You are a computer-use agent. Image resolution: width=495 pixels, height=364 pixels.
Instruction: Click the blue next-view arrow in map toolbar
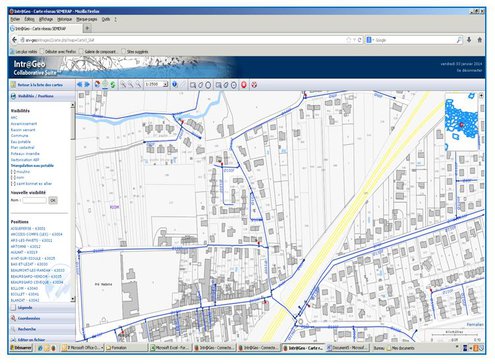87,85
